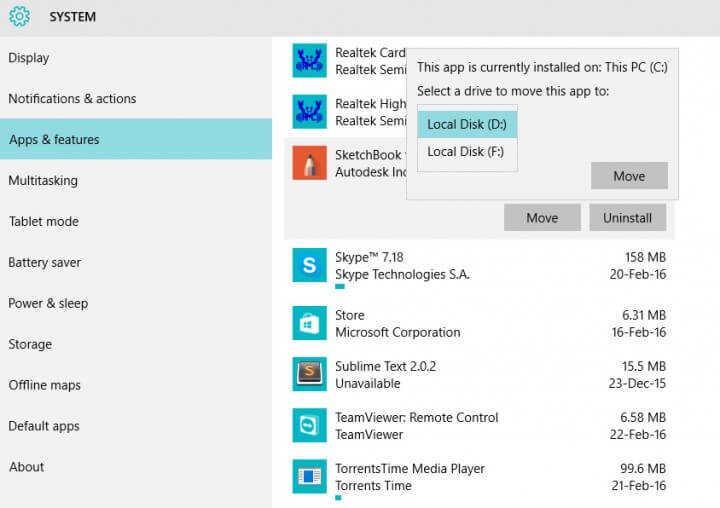The image size is (720, 508).
Task: Open Notifications & actions settings
Action: 136,99
